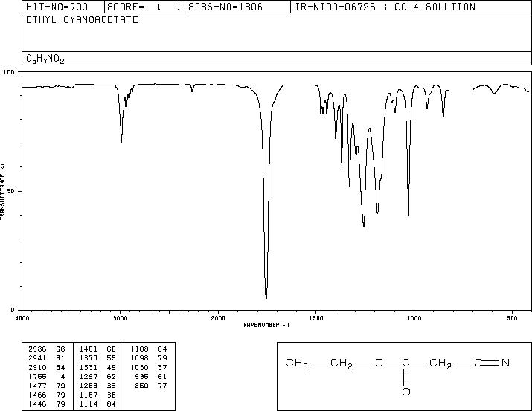The height and width of the screenshot is (411, 532).
Task: Click the 1000 wavenumber axis label
Action: tap(414, 318)
